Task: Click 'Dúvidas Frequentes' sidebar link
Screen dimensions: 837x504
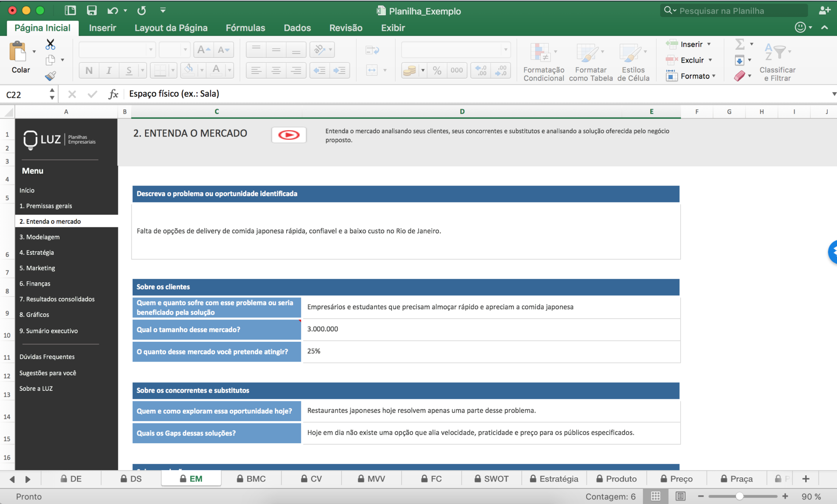Action: click(47, 357)
